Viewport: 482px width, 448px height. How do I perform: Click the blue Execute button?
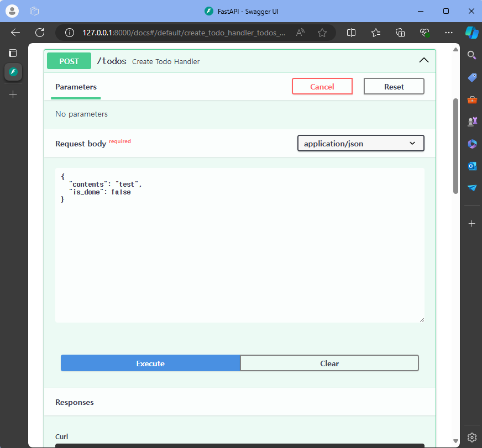(150, 363)
